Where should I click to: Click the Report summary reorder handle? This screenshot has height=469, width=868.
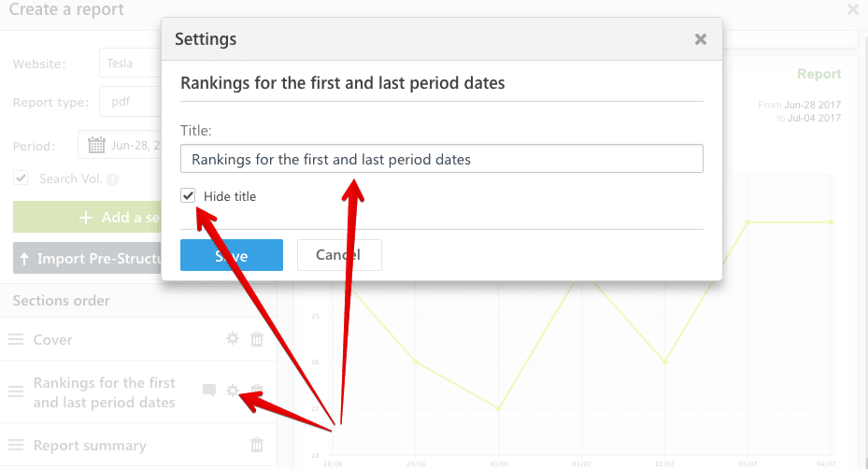(16, 445)
